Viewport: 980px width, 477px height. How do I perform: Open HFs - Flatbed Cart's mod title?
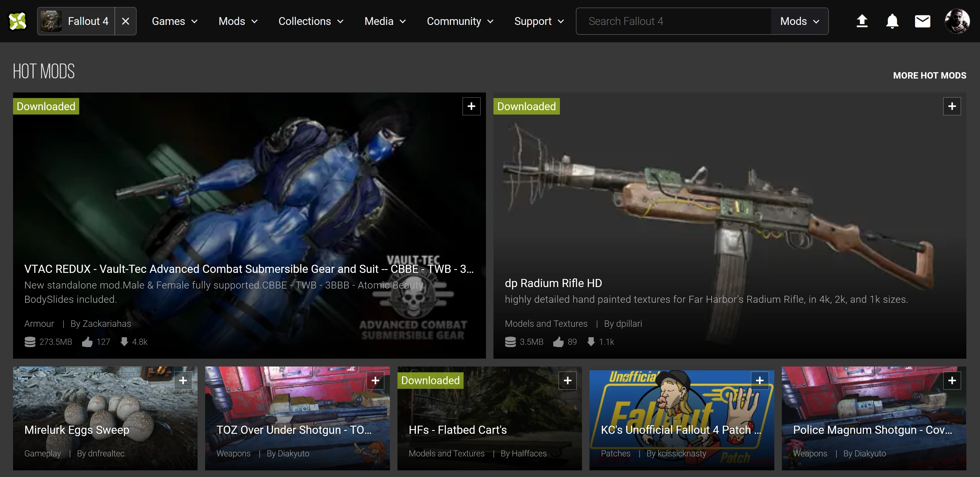(x=458, y=430)
